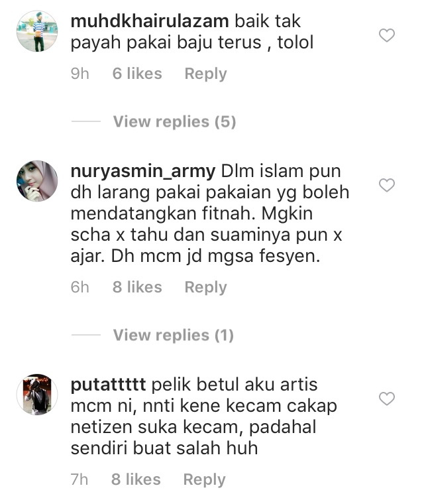
Task: Reply to putattttt's comment
Action: (204, 480)
